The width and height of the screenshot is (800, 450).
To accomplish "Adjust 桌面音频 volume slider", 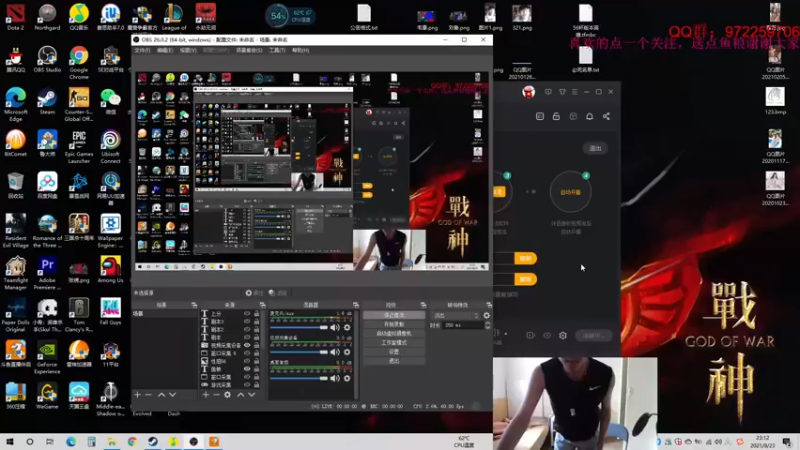I will [298, 378].
